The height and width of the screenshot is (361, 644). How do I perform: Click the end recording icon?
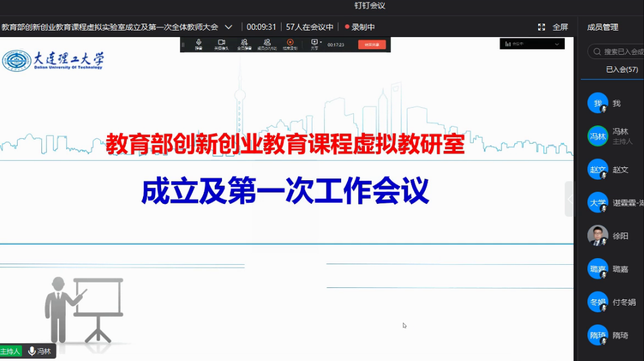coord(290,43)
